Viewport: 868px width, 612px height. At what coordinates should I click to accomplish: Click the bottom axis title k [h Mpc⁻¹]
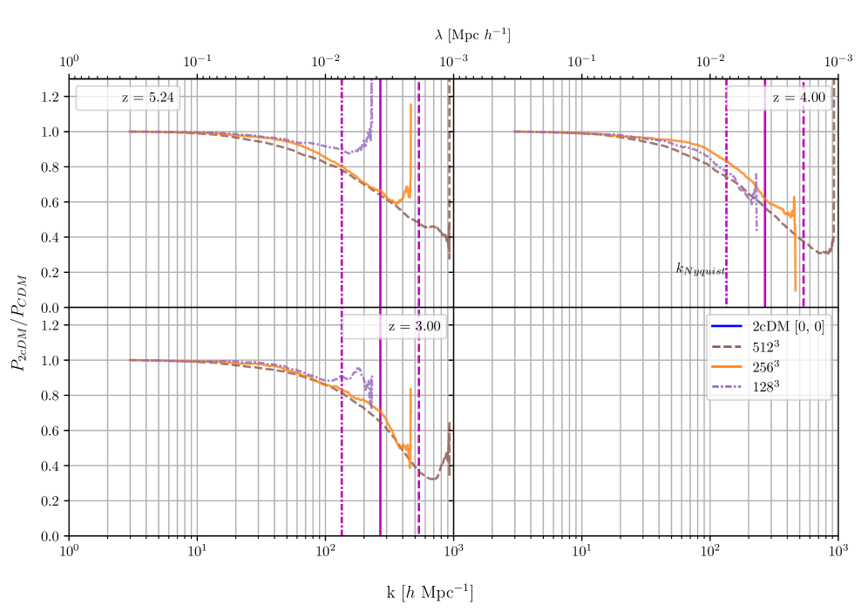point(430,592)
